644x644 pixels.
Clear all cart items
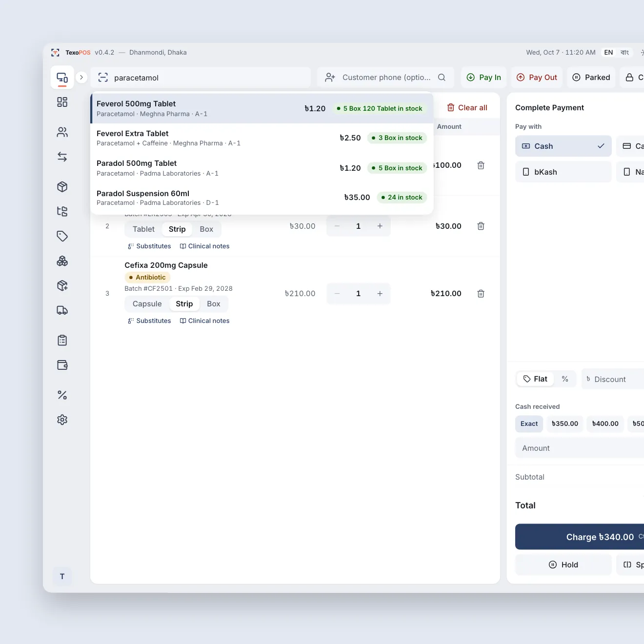point(467,107)
